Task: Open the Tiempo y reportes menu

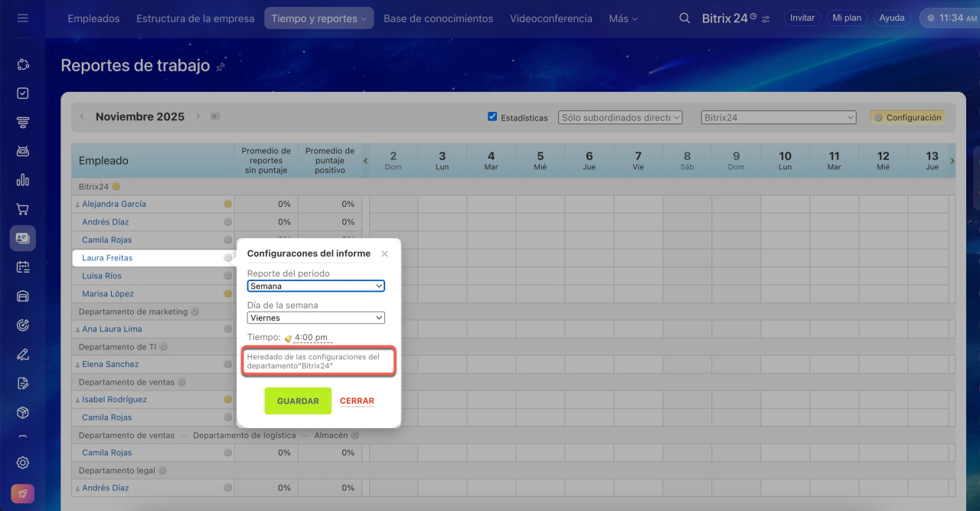Action: [x=318, y=18]
